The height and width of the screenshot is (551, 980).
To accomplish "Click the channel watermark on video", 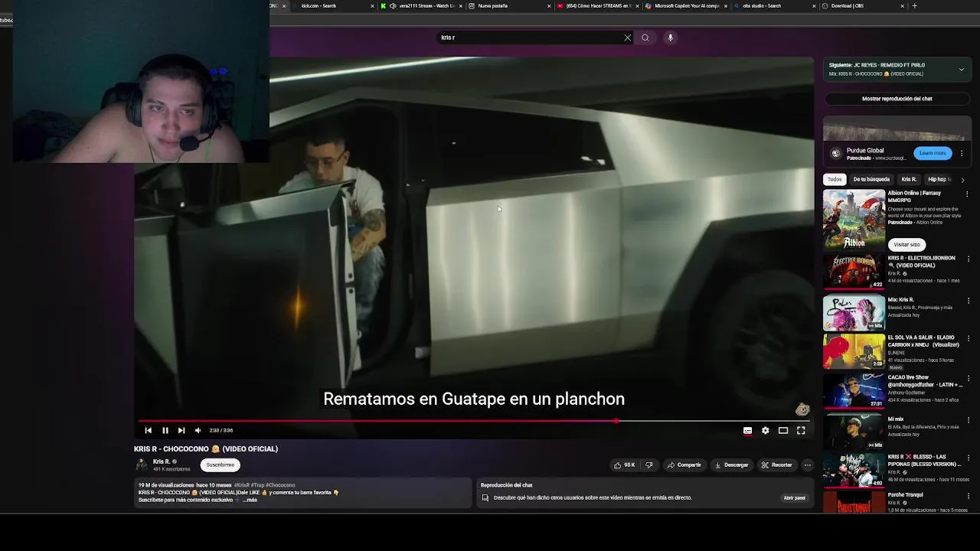I will tap(802, 409).
